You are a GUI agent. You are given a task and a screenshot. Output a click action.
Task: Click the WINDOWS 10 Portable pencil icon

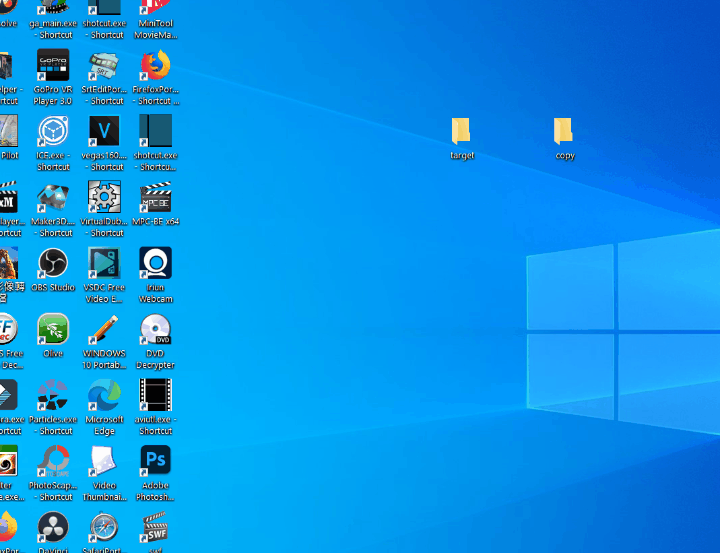(104, 329)
